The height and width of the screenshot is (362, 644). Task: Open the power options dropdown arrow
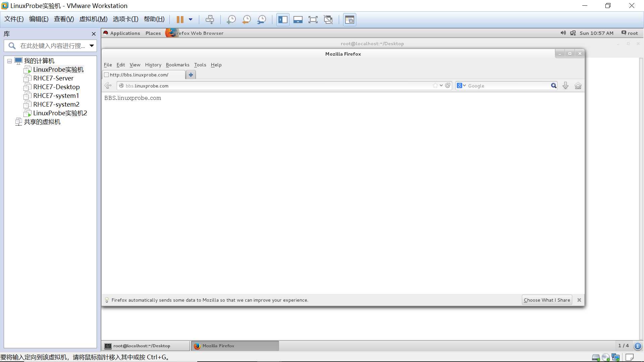coord(191,19)
